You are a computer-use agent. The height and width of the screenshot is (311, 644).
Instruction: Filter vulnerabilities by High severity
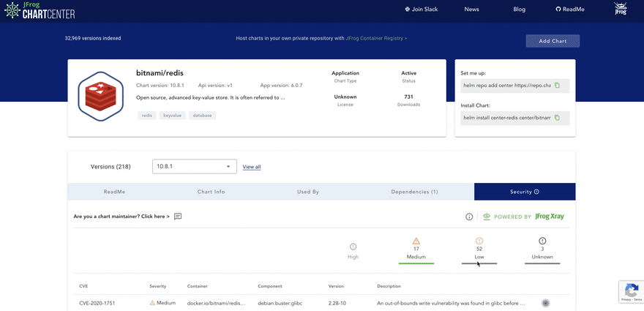coord(353,252)
